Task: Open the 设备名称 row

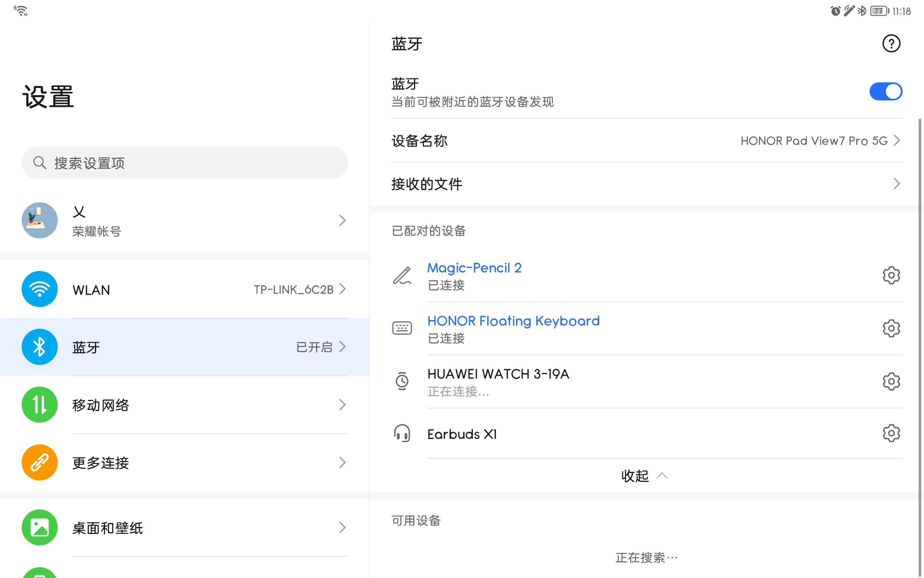Action: tap(647, 141)
